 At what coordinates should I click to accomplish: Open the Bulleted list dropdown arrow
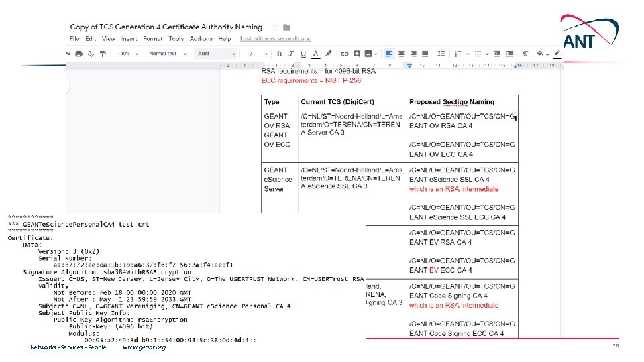pyautogui.click(x=487, y=54)
